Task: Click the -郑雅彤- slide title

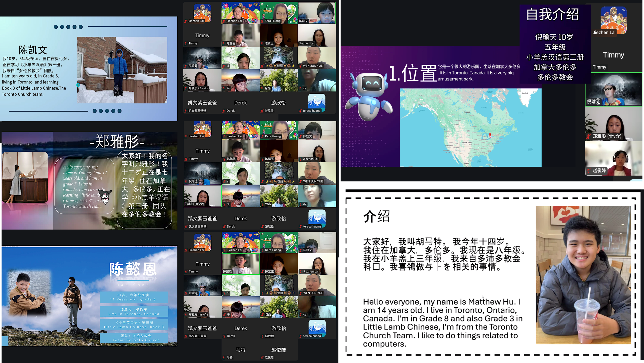Action: (117, 141)
